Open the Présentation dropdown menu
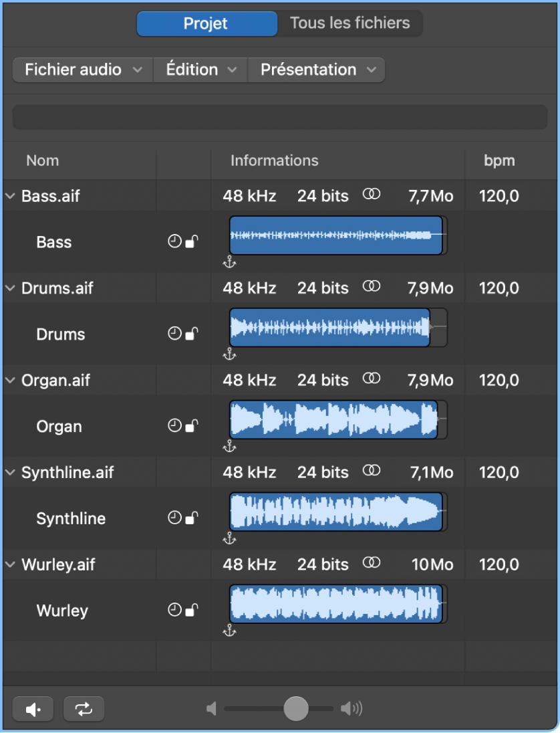Image resolution: width=560 pixels, height=733 pixels. (315, 70)
